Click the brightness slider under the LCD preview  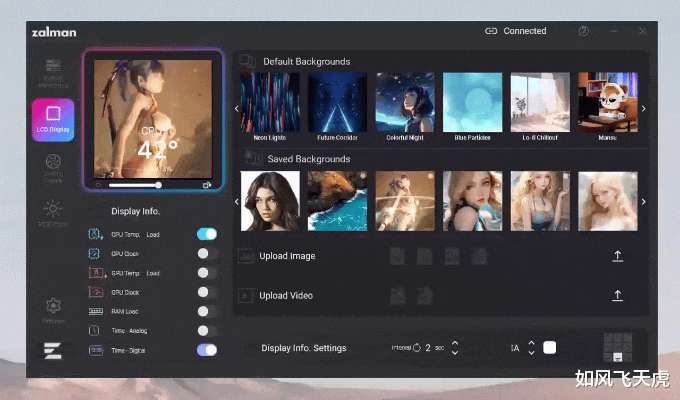[135, 185]
